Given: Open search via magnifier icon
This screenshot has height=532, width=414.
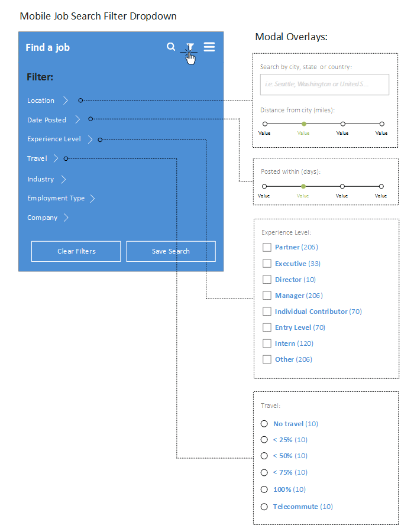Looking at the screenshot, I should 171,47.
